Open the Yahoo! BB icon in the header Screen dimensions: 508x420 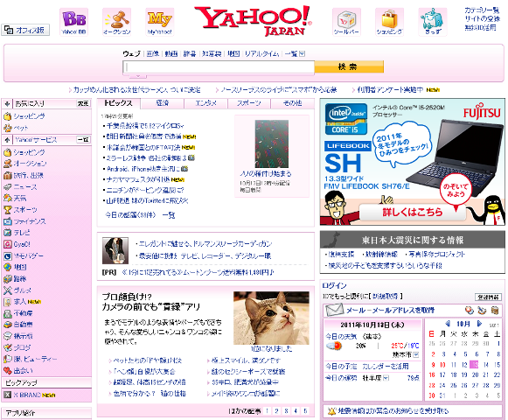[73, 22]
